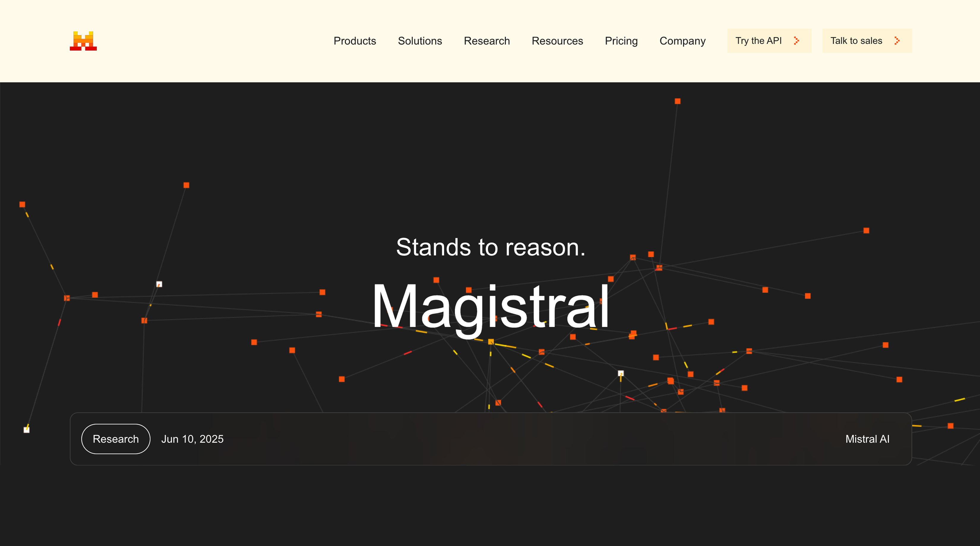Open the Company menu
This screenshot has width=980, height=546.
(x=682, y=41)
